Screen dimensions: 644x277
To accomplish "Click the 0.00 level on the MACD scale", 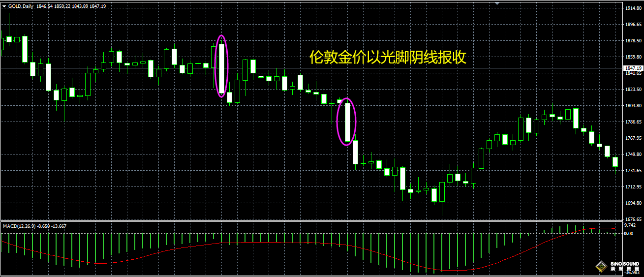I will (629, 234).
